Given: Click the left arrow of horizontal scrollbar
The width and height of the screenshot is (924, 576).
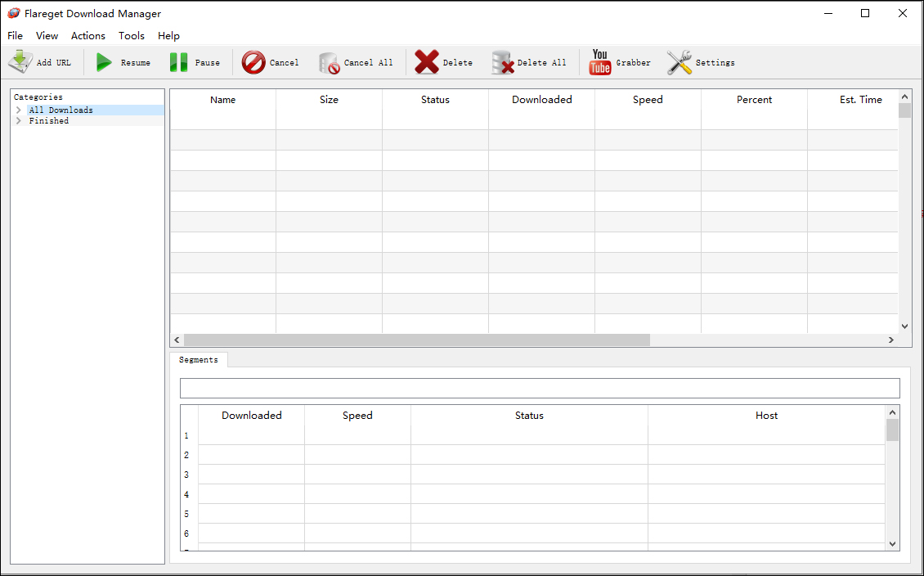Looking at the screenshot, I should [177, 340].
